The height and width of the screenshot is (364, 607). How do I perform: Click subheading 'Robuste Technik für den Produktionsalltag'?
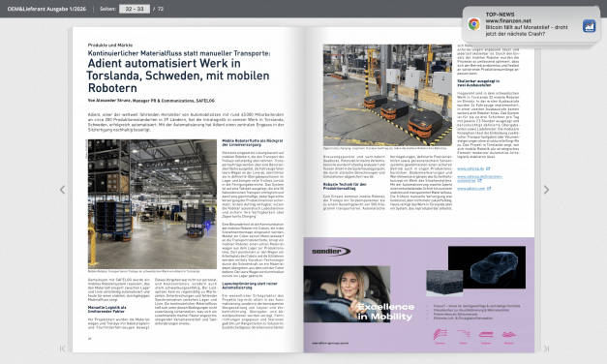345,186
